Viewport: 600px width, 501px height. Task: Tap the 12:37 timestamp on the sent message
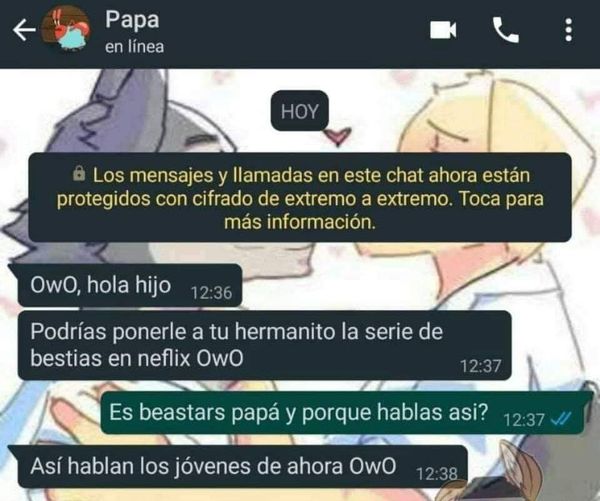(524, 420)
